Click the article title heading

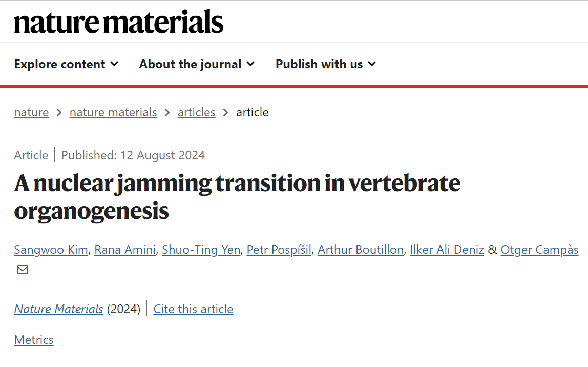point(237,197)
